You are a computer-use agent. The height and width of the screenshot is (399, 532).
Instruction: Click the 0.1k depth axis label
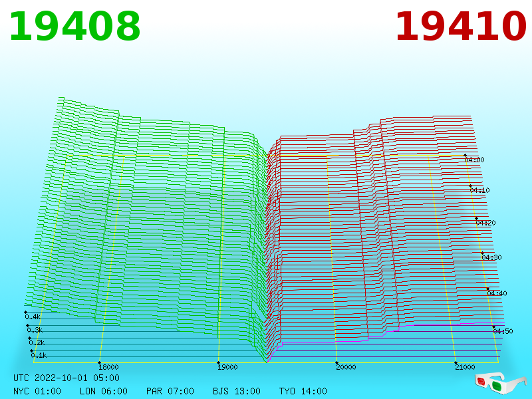click(x=39, y=355)
